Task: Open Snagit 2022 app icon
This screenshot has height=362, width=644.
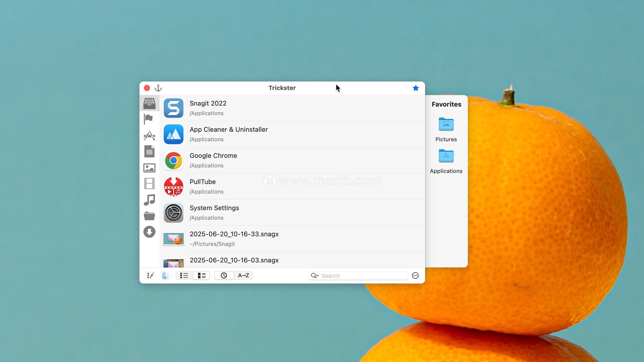Action: [x=173, y=108]
